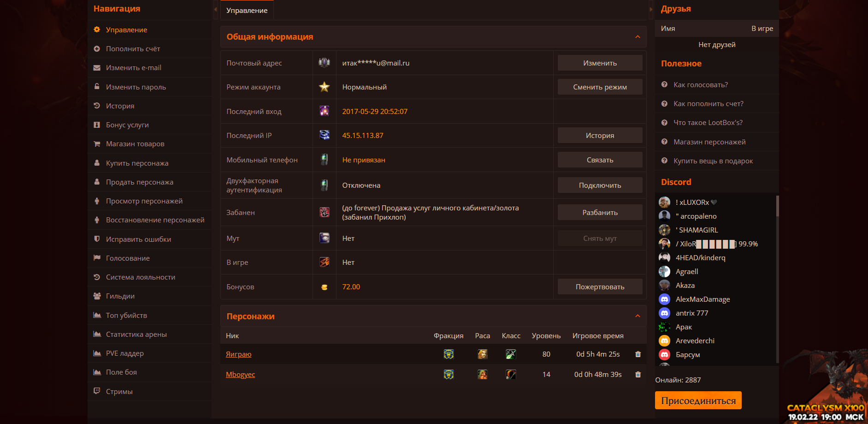Collapse the left navigation panel arrow
Viewport: 868px width, 424px height.
point(216,9)
